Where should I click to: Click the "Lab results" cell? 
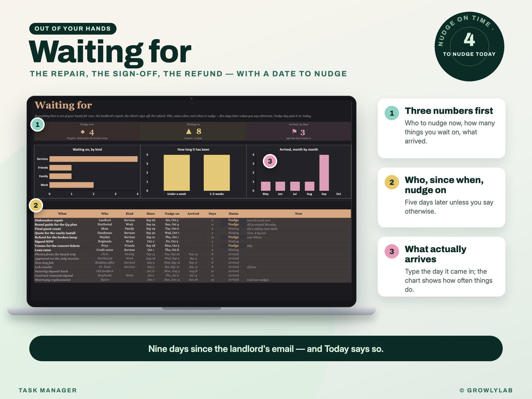coord(43,267)
